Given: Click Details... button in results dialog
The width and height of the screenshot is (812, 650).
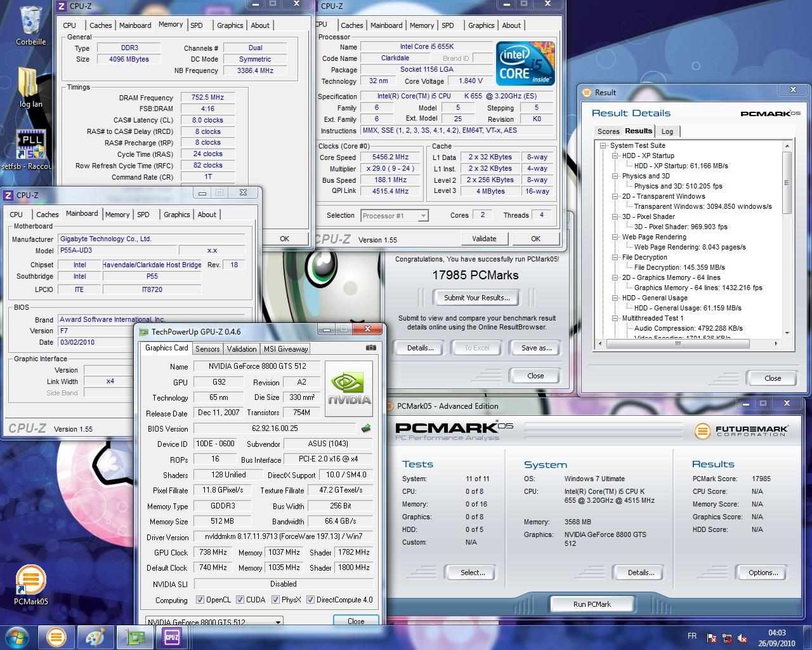Looking at the screenshot, I should tap(420, 348).
